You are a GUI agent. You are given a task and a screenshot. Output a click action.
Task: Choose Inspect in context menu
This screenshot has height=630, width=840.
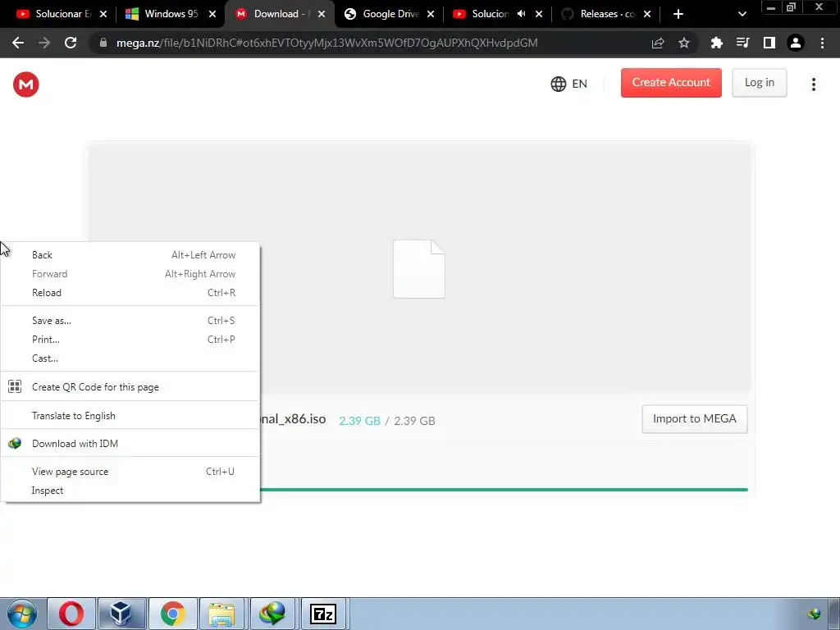(x=130, y=491)
